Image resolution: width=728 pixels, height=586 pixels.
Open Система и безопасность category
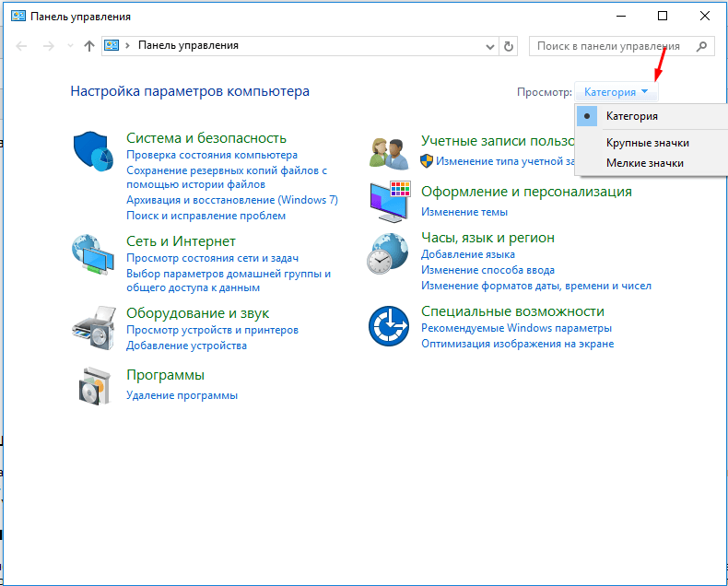click(x=206, y=138)
